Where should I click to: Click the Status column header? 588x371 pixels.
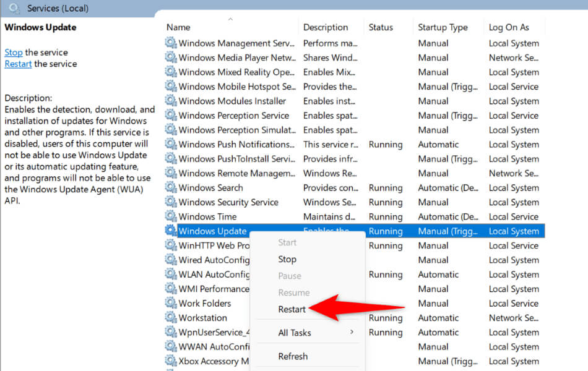381,27
